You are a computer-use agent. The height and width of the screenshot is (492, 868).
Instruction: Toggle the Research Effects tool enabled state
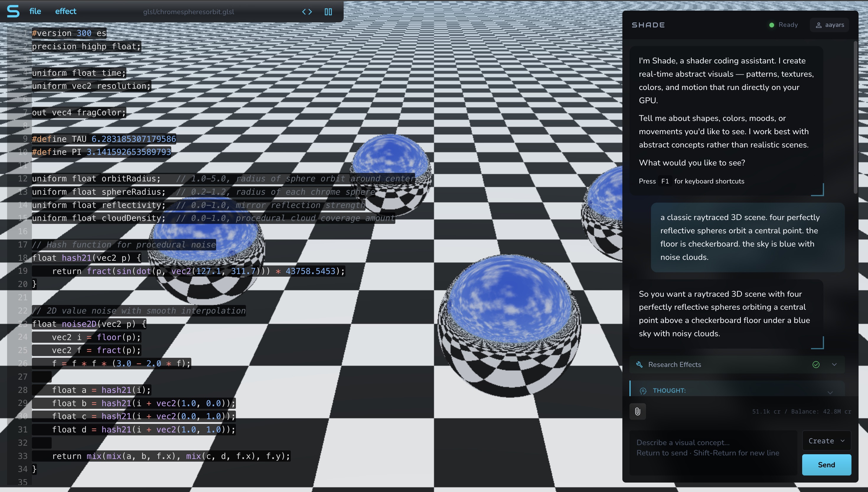point(816,364)
